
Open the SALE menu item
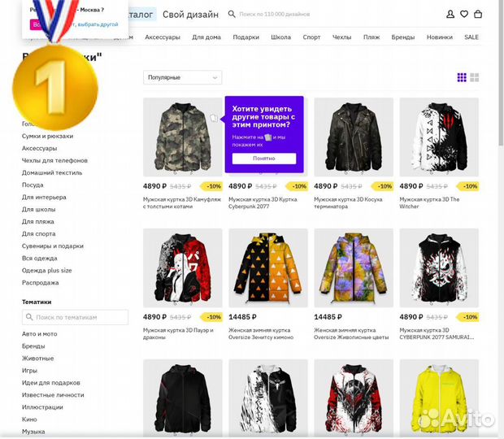(x=471, y=37)
